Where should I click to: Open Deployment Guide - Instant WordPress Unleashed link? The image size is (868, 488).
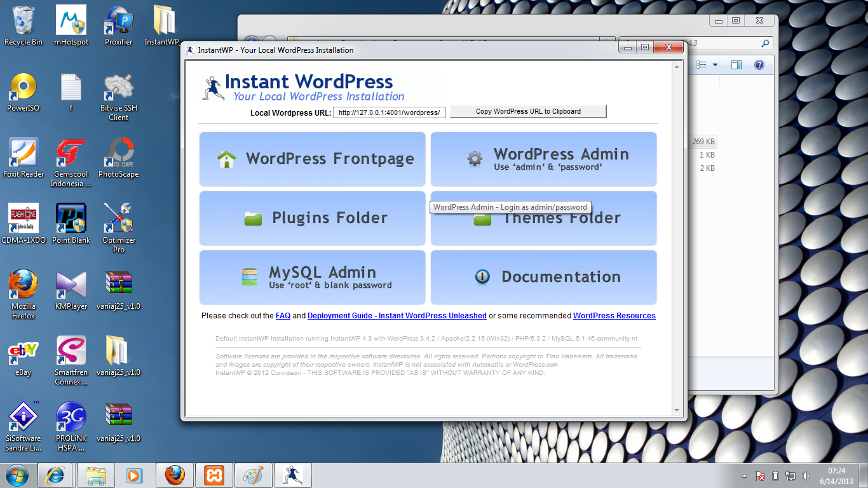point(397,316)
